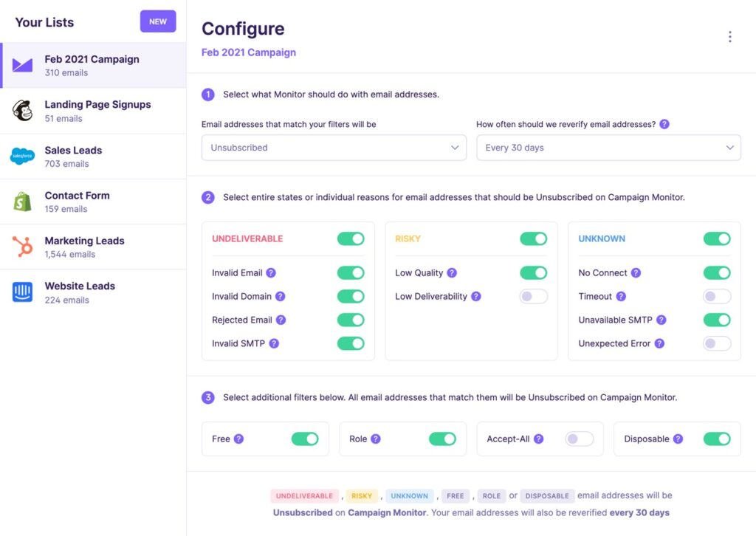The image size is (756, 536).
Task: Click the NEW button in Your Lists
Action: [157, 21]
